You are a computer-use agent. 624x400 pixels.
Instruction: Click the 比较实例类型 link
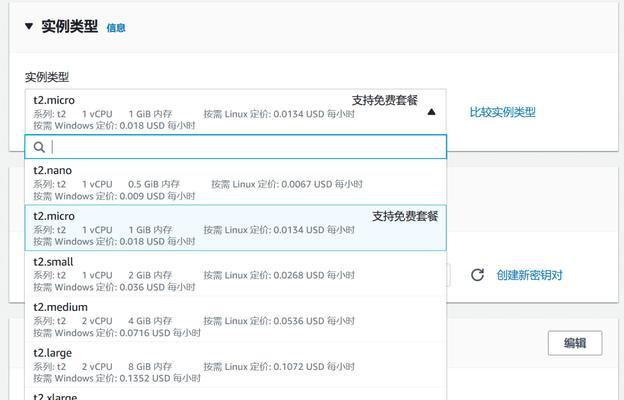tap(502, 112)
